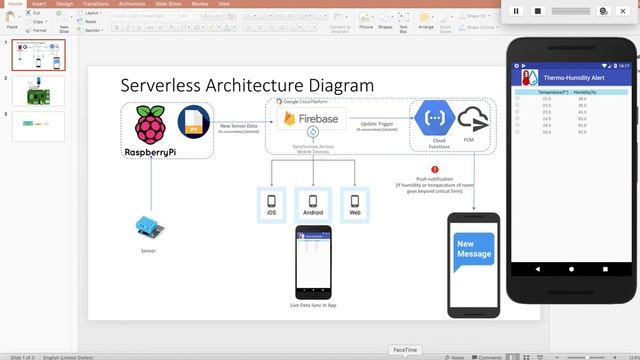This screenshot has height=360, width=640.
Task: Click the recording audio level bar
Action: [571, 11]
